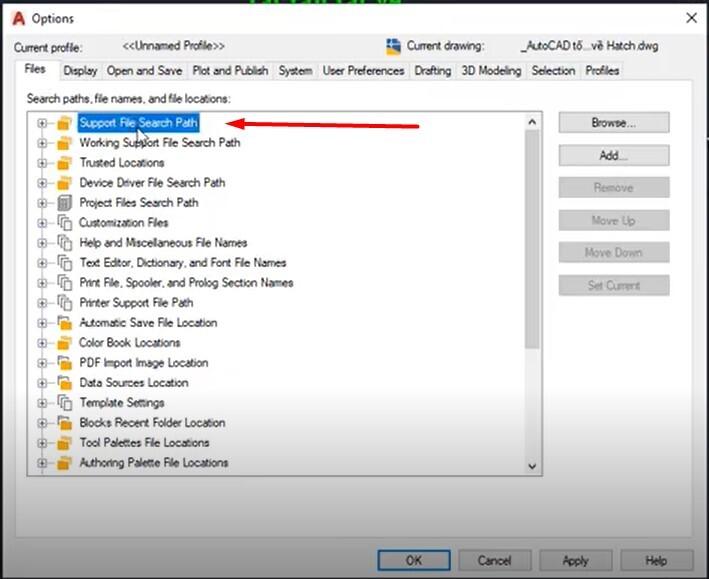Click the Authoring Palette File Locations folder icon
Screen dimensions: 709x579
tap(64, 463)
